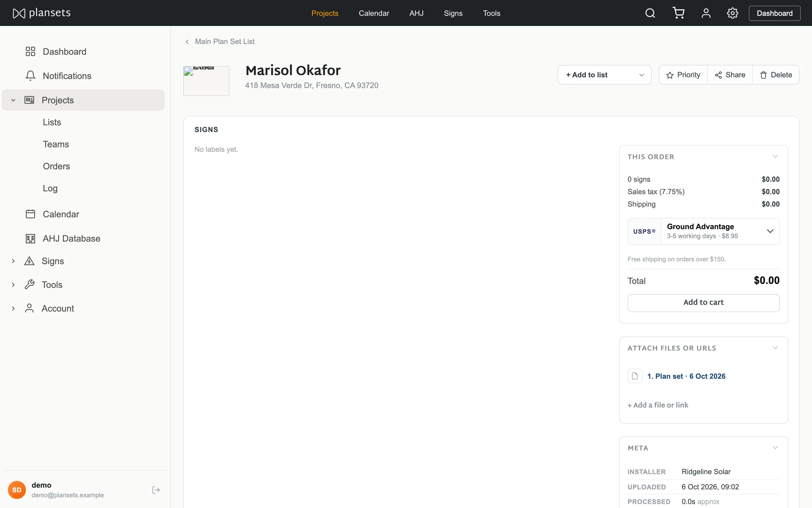Viewport: 812px width, 508px height.
Task: Expand the Tools sidebar section
Action: tap(13, 284)
